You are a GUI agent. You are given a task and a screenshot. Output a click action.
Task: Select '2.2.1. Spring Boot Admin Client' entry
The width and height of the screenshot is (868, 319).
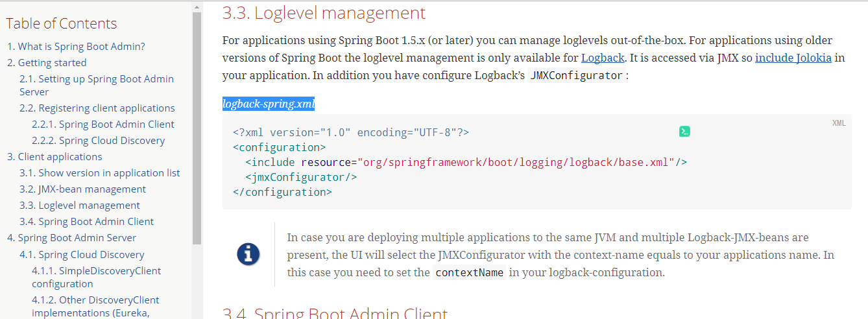click(103, 124)
